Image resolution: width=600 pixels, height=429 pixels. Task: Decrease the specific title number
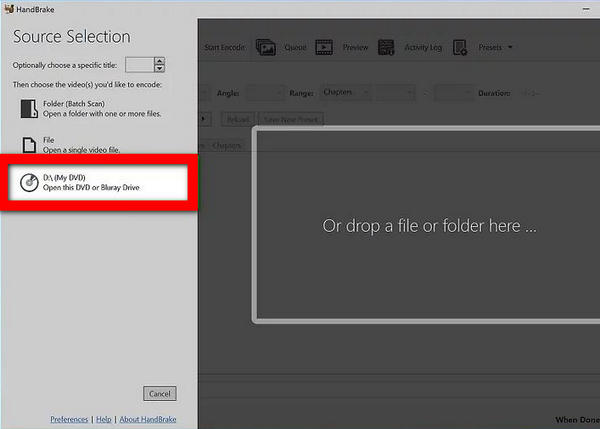[160, 69]
